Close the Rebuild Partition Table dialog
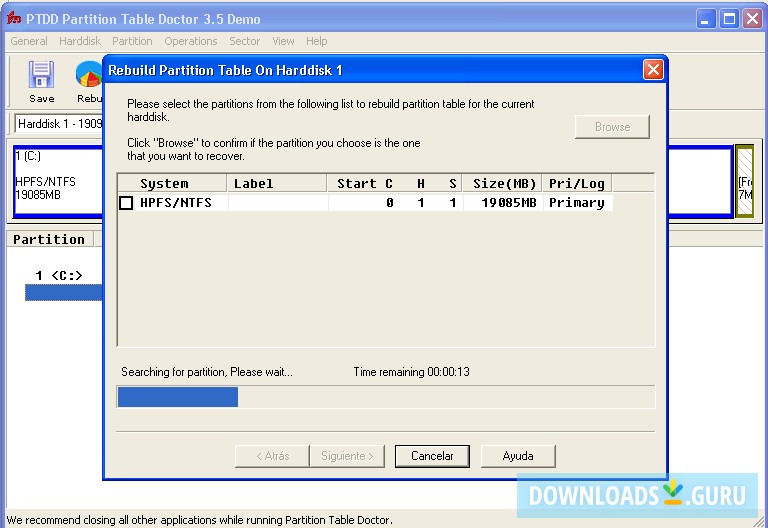 tap(653, 70)
